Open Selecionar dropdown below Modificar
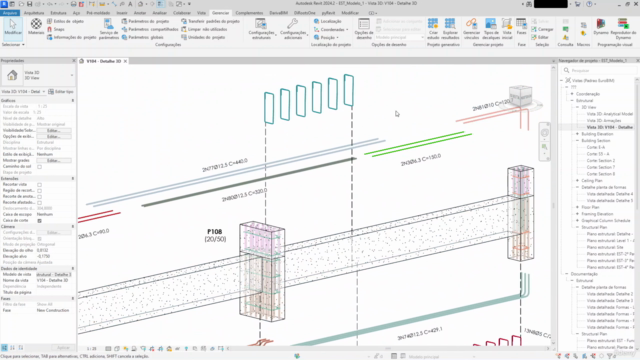 [13, 44]
